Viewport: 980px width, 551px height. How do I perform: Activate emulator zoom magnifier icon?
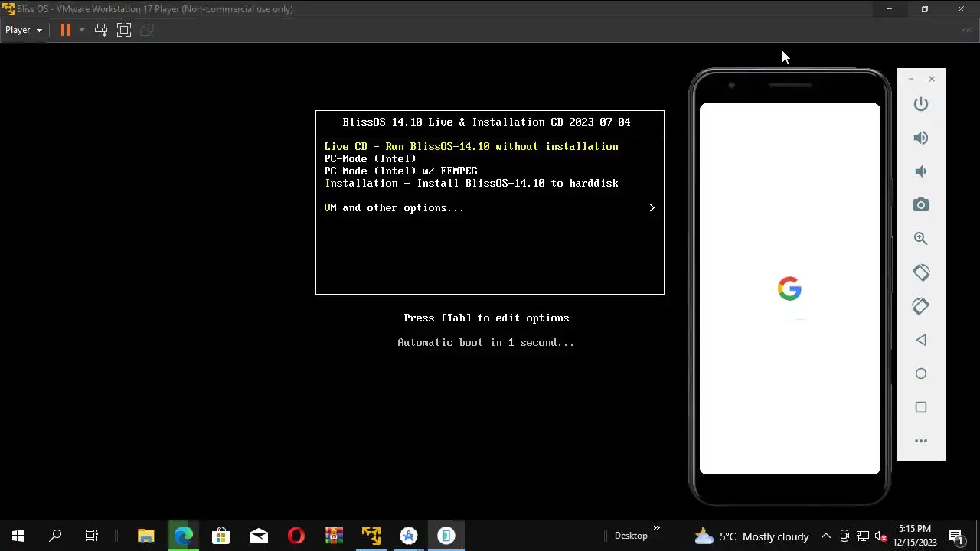921,239
